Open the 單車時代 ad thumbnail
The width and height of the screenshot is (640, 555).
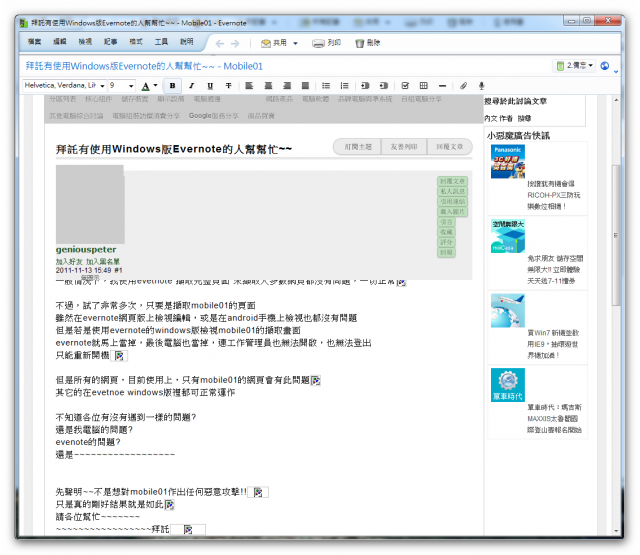(508, 385)
